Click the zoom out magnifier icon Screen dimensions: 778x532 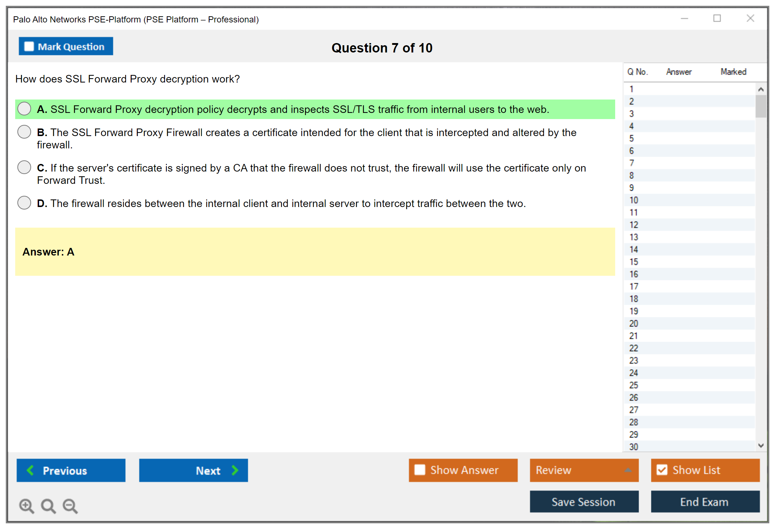click(x=70, y=506)
